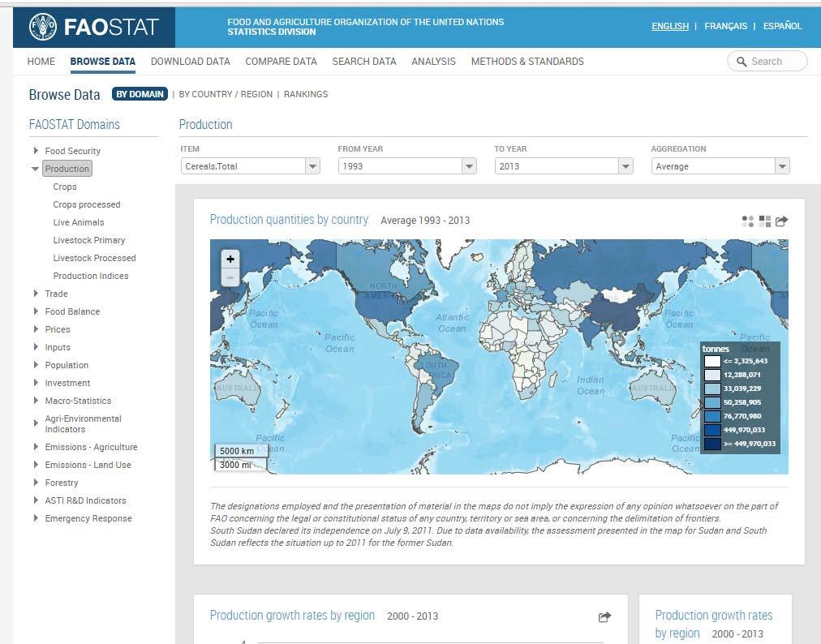Expand the Trade domain arrow
The image size is (821, 644).
36,294
